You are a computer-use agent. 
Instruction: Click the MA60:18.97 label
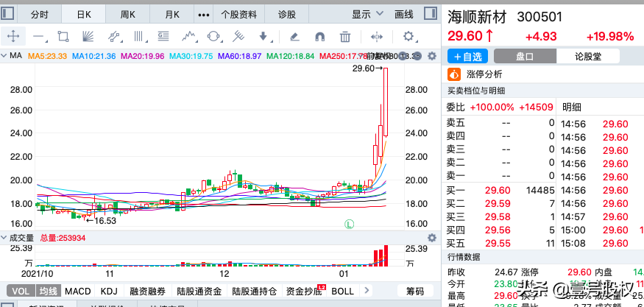240,56
